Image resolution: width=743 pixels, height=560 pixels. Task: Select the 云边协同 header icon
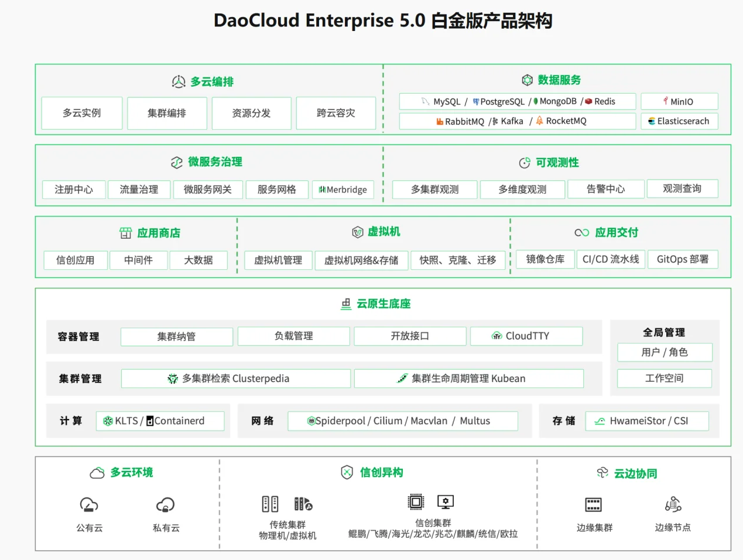click(x=602, y=473)
